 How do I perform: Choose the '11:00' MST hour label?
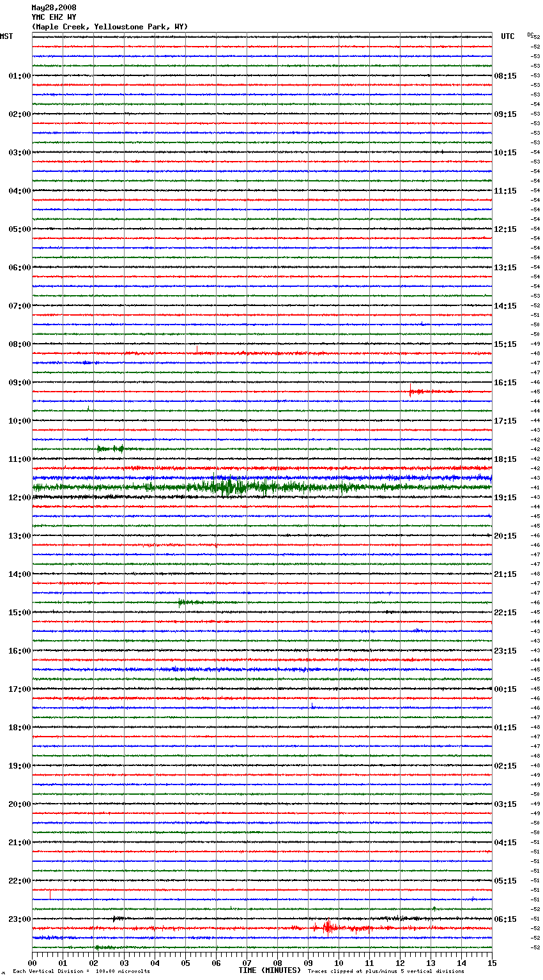tap(20, 459)
